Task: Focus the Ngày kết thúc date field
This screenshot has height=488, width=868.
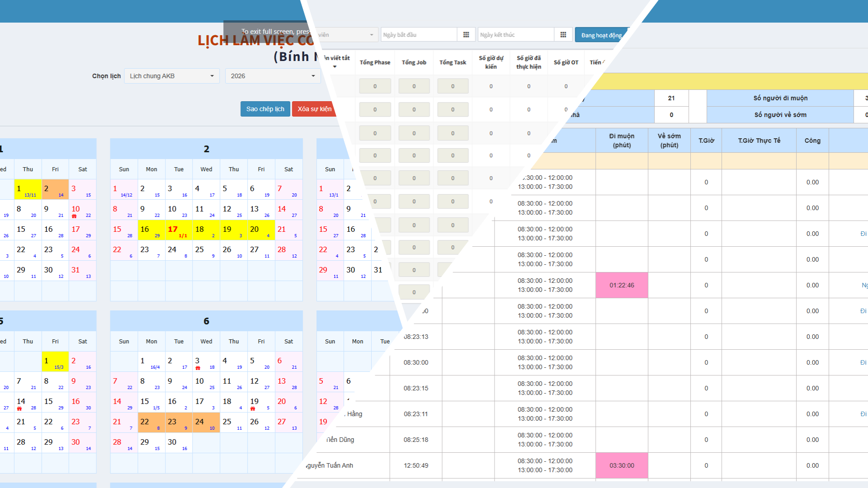Action: click(515, 35)
